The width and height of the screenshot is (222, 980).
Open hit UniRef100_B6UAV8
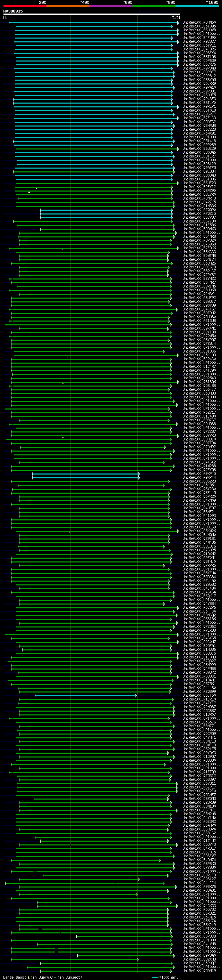199,30
